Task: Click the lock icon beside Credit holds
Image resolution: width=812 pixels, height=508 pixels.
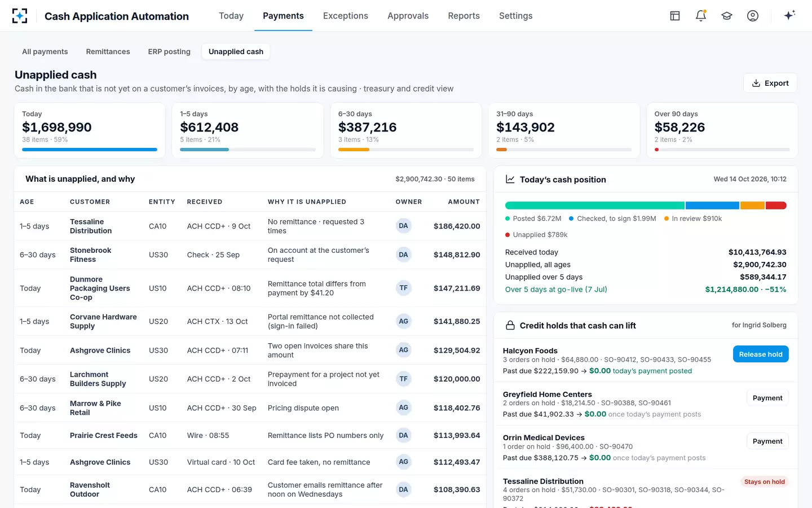Action: (510, 325)
